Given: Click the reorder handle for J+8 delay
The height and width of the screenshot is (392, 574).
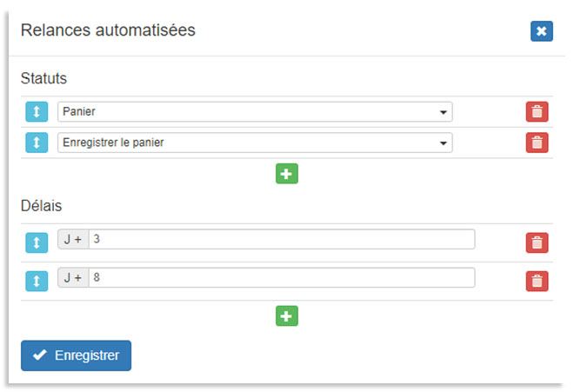Looking at the screenshot, I should tap(37, 281).
